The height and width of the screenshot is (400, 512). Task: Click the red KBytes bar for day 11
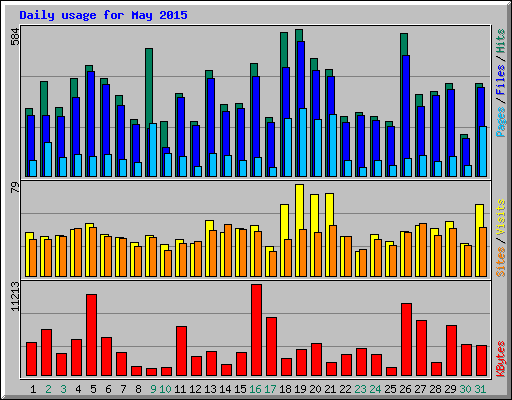coord(181,351)
